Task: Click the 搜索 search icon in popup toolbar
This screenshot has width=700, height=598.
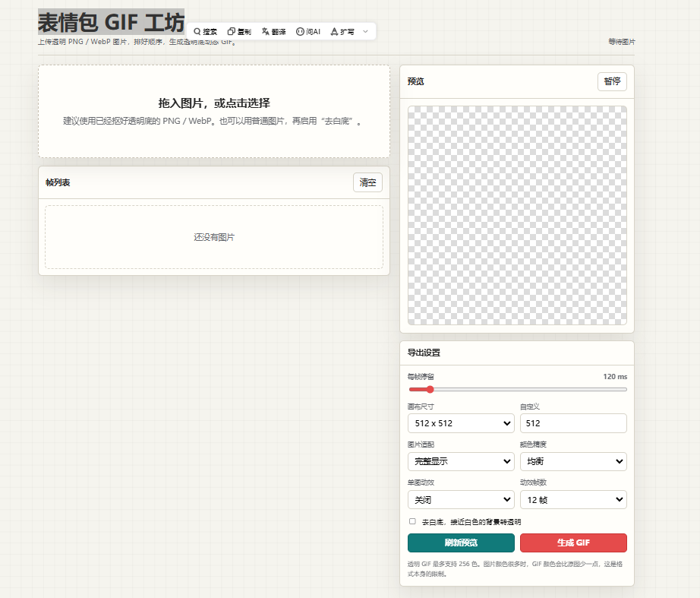Action: pos(197,32)
